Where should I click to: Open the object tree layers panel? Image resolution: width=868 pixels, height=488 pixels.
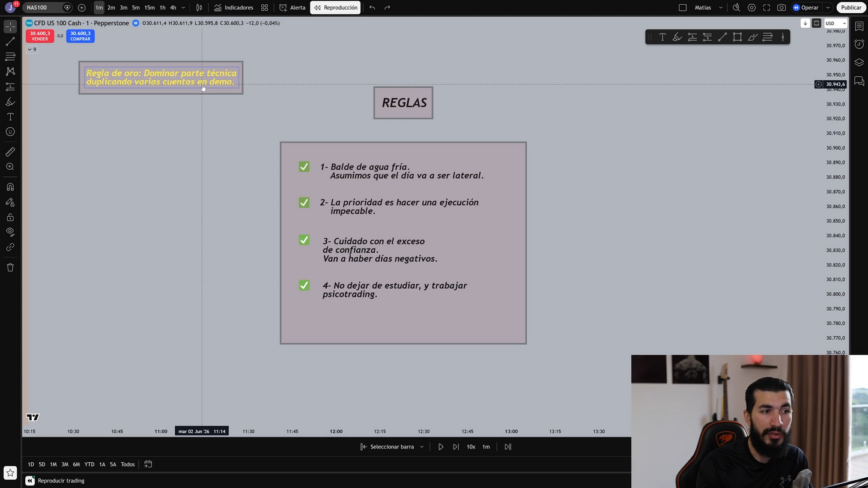(859, 63)
